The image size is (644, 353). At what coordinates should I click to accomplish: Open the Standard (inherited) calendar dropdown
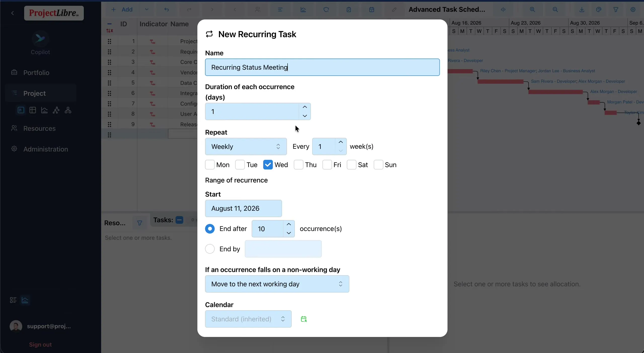pyautogui.click(x=248, y=319)
